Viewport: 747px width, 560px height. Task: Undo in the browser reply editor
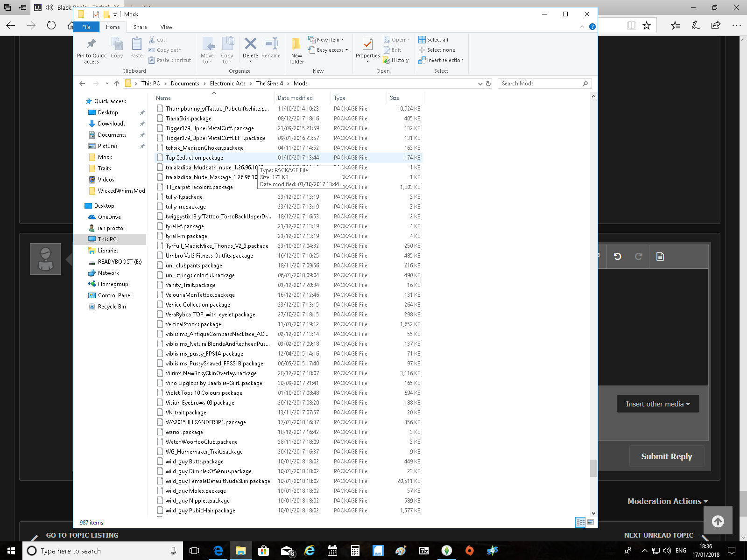click(618, 256)
